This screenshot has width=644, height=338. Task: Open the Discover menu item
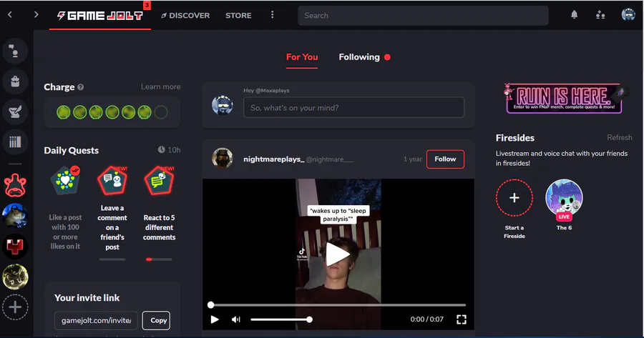click(x=185, y=16)
